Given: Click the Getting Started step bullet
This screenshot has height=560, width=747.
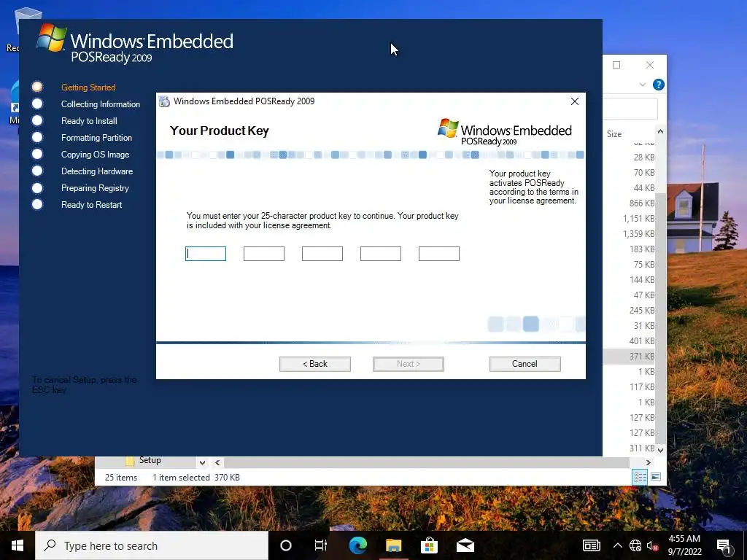Looking at the screenshot, I should tap(37, 87).
